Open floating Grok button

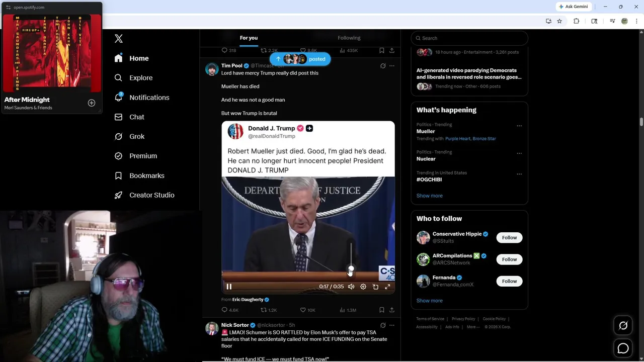[623, 326]
